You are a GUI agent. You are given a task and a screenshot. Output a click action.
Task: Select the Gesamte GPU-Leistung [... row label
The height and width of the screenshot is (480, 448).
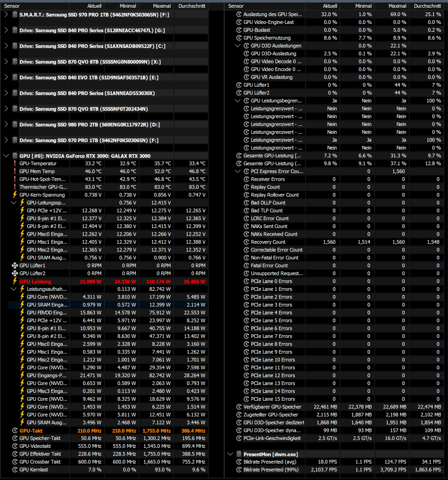point(272,156)
